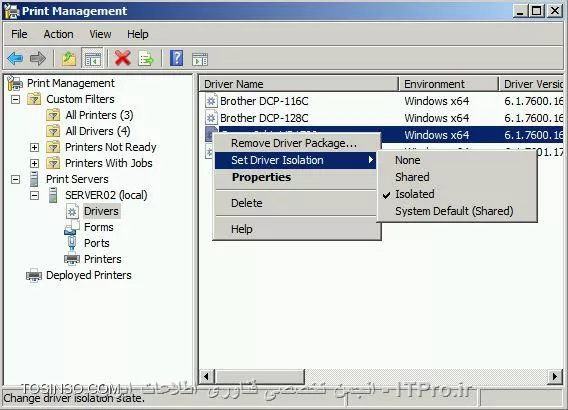Screen dimensions: 568x410
Task: Click the Print Management root node icon
Action: tap(15, 83)
